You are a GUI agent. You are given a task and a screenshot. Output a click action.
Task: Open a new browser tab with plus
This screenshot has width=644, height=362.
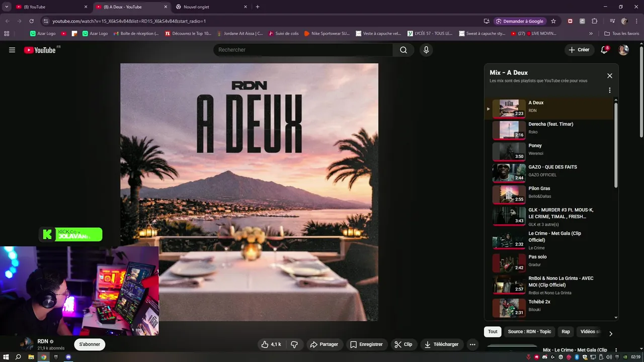[x=258, y=7]
